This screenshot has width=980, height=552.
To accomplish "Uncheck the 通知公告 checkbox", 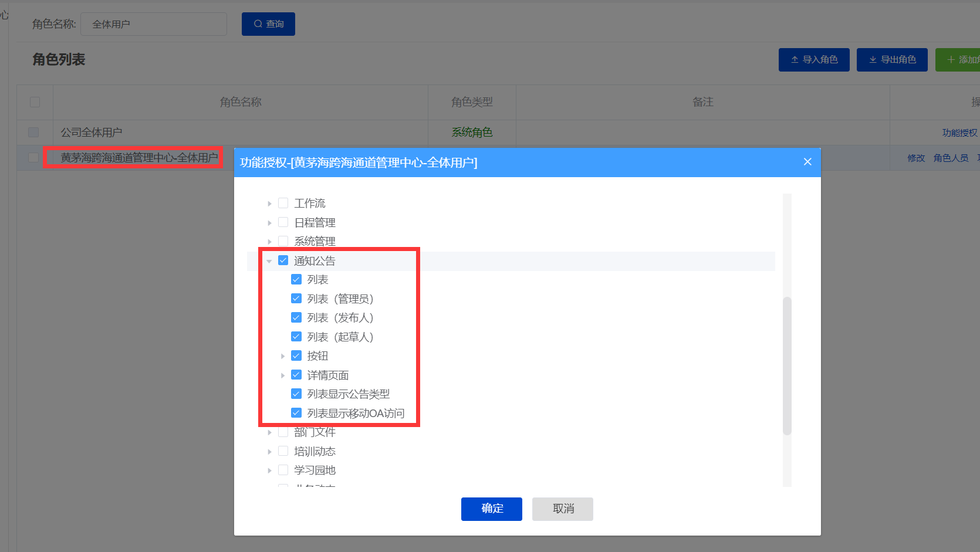I will point(283,260).
